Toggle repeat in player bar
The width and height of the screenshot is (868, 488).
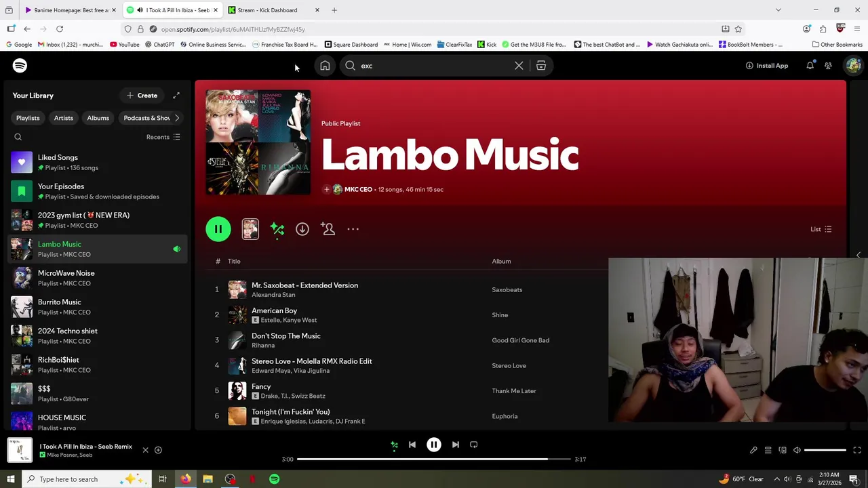point(474,445)
